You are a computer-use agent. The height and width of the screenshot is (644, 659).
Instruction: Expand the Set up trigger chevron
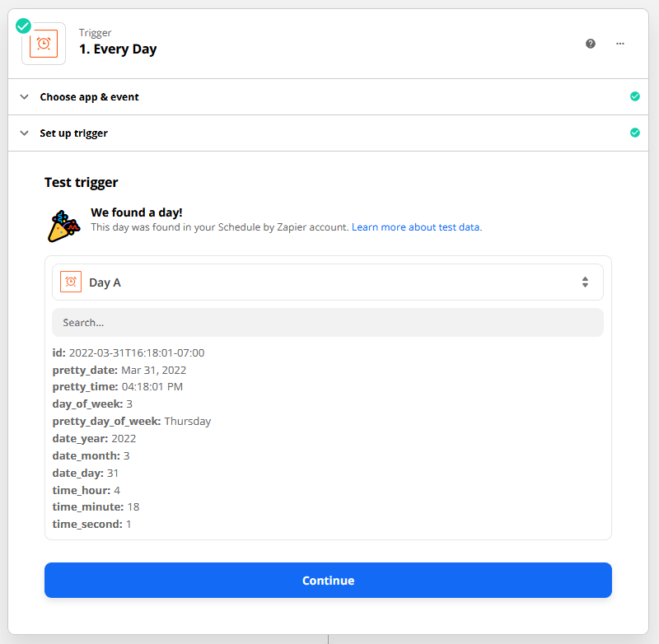point(25,133)
